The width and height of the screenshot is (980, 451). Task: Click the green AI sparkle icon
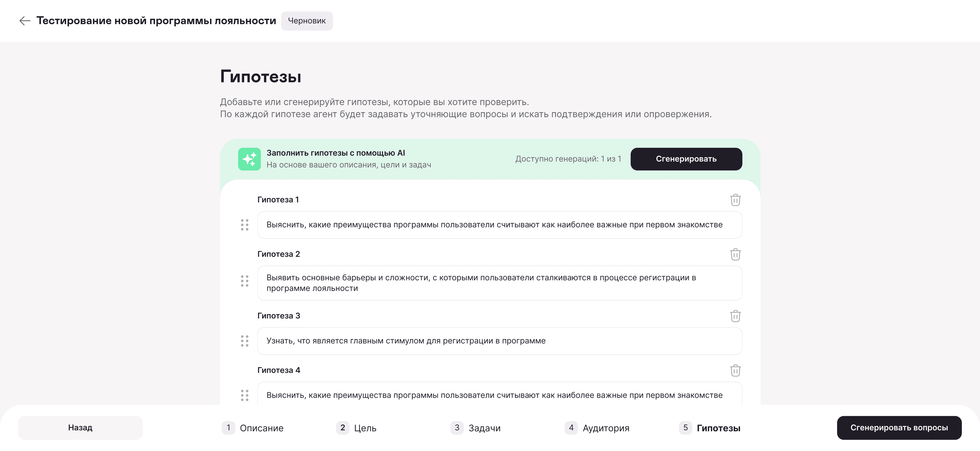pos(249,159)
